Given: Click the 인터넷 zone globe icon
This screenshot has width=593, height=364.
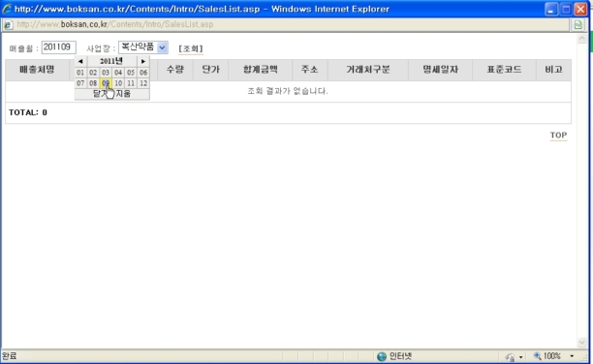Looking at the screenshot, I should tap(382, 356).
